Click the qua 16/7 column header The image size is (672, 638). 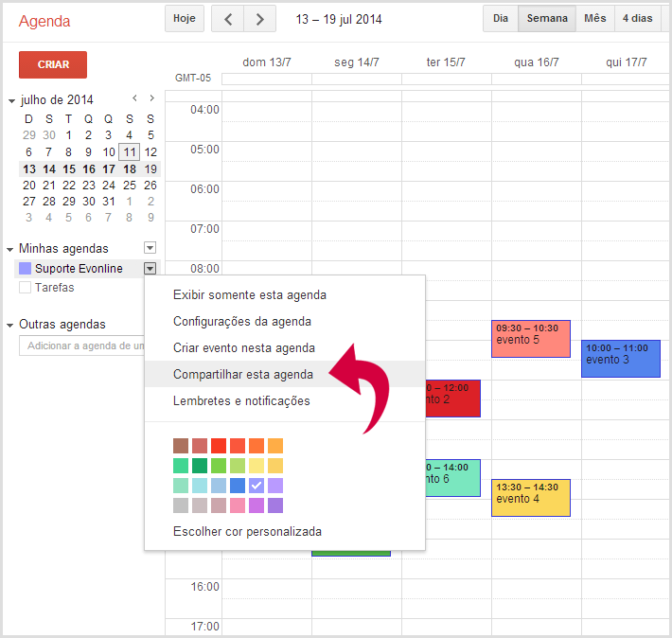pyautogui.click(x=536, y=62)
